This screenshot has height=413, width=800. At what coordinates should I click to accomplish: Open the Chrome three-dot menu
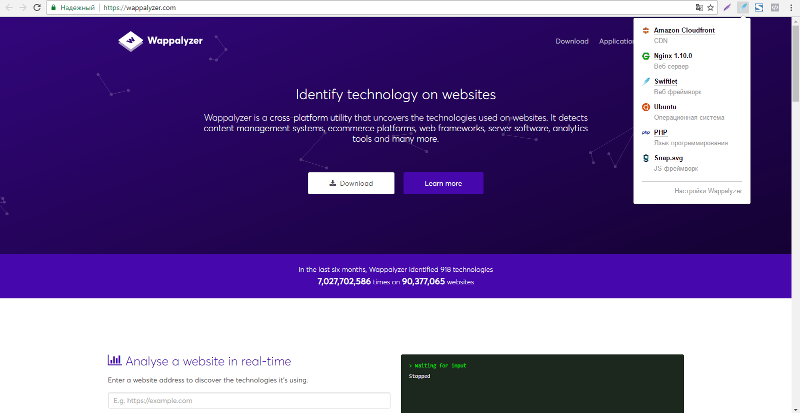pos(790,8)
